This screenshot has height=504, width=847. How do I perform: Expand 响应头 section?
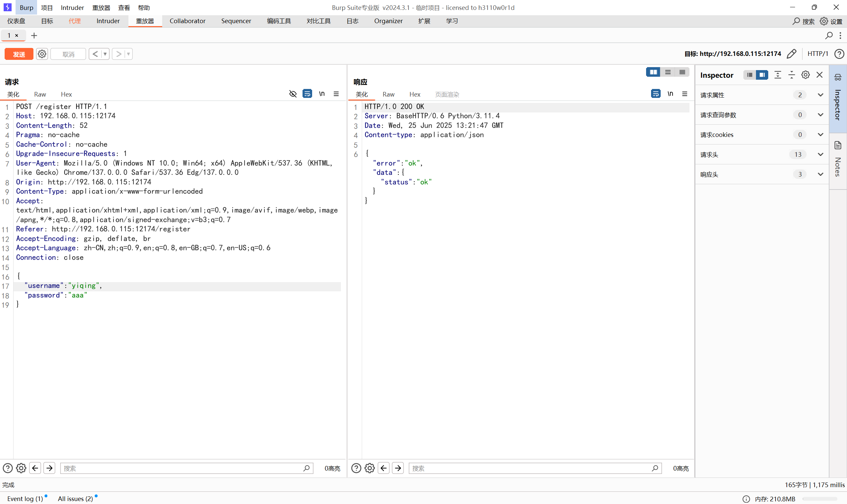coord(762,174)
